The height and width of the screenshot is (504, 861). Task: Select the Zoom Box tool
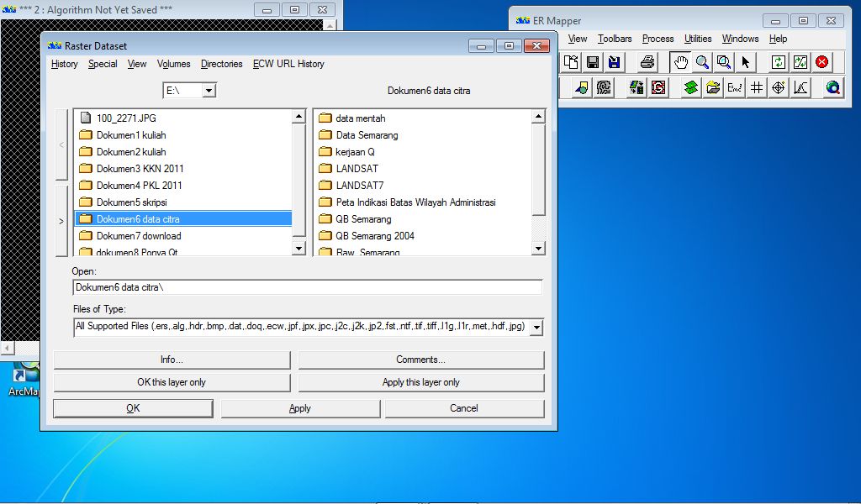tap(725, 60)
